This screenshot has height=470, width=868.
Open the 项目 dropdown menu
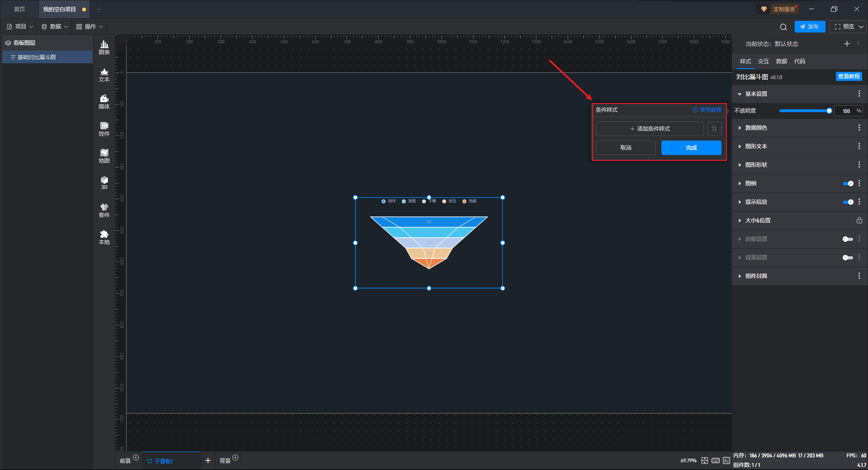click(20, 27)
